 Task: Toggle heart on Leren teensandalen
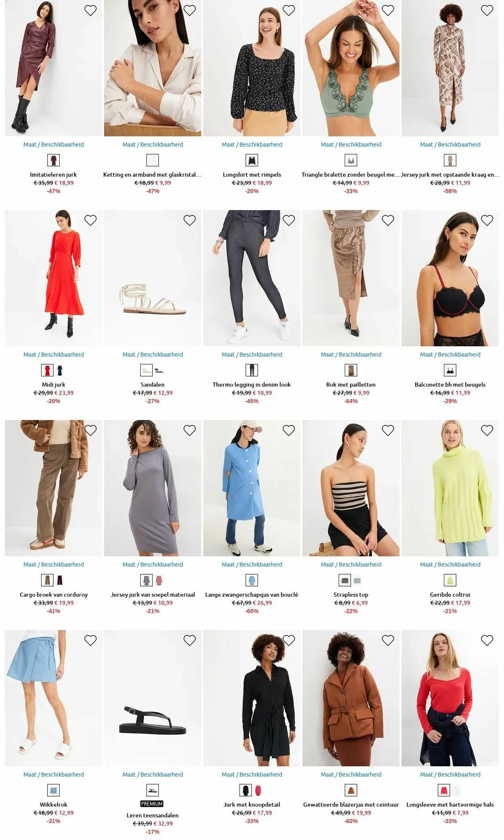click(190, 640)
